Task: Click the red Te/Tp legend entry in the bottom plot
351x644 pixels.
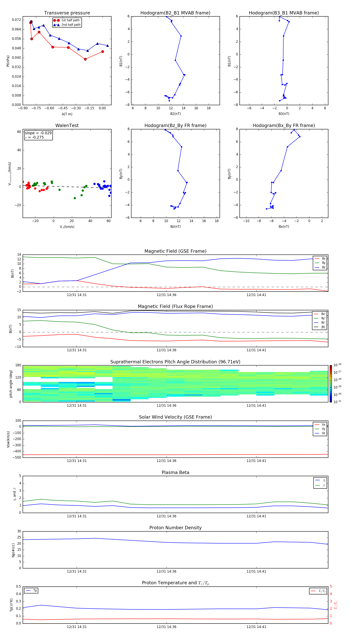Action: [x=318, y=591]
